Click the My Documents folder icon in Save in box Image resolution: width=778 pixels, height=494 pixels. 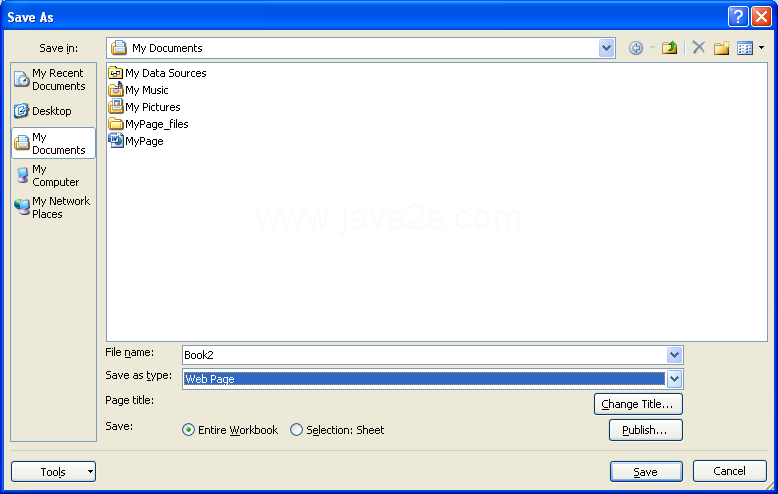[119, 48]
